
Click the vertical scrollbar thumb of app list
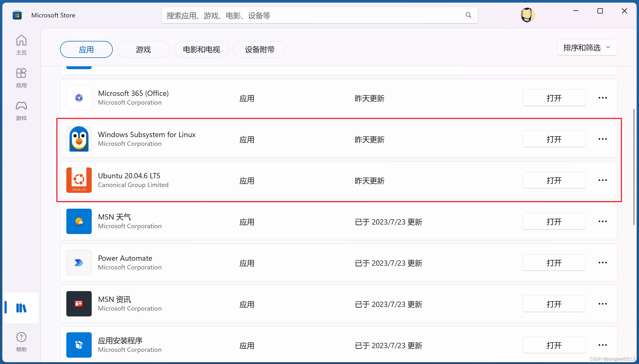click(634, 167)
